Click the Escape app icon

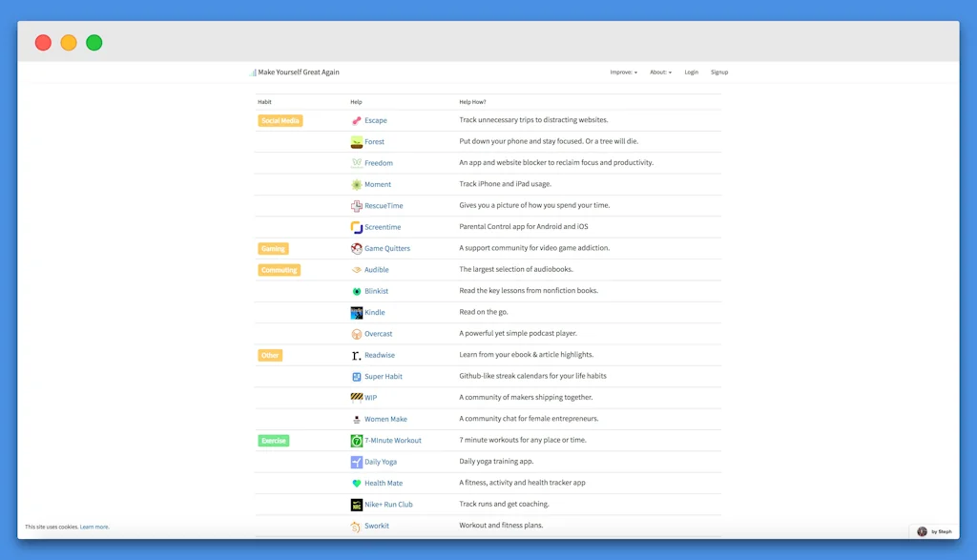[x=356, y=121]
